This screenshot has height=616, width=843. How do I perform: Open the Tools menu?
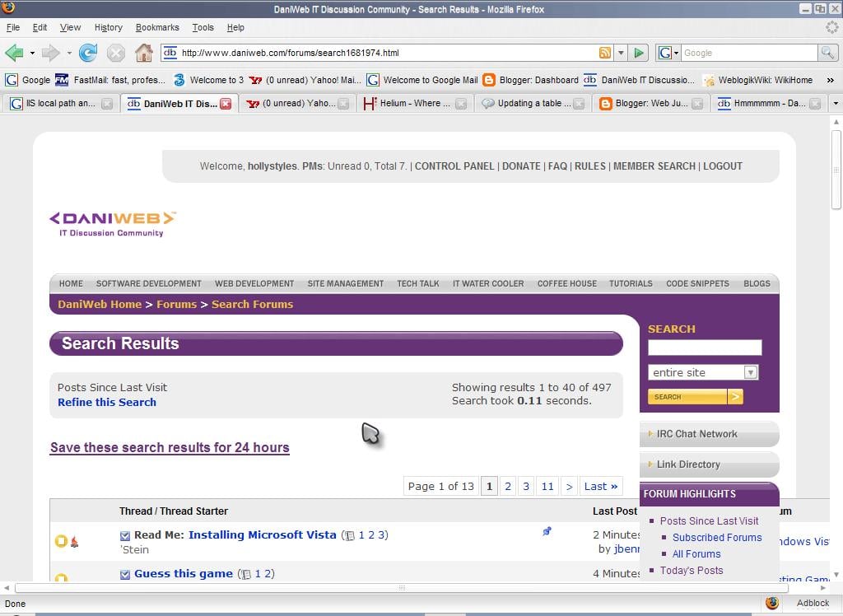click(203, 27)
